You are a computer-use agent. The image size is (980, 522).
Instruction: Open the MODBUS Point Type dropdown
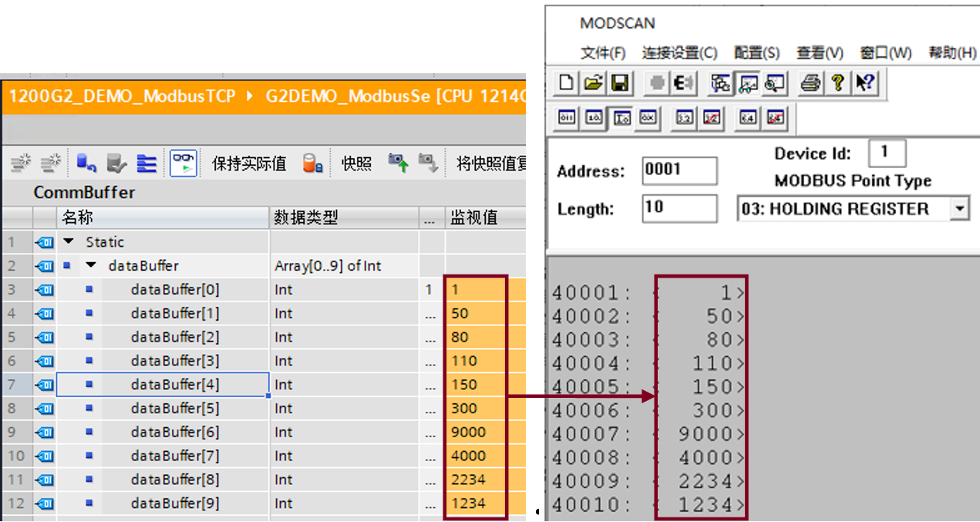pyautogui.click(x=960, y=208)
